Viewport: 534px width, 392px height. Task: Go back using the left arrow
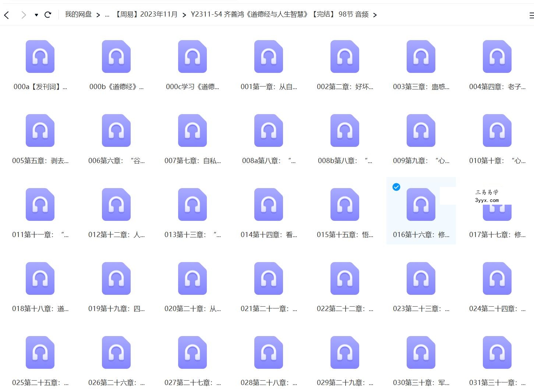click(x=7, y=15)
